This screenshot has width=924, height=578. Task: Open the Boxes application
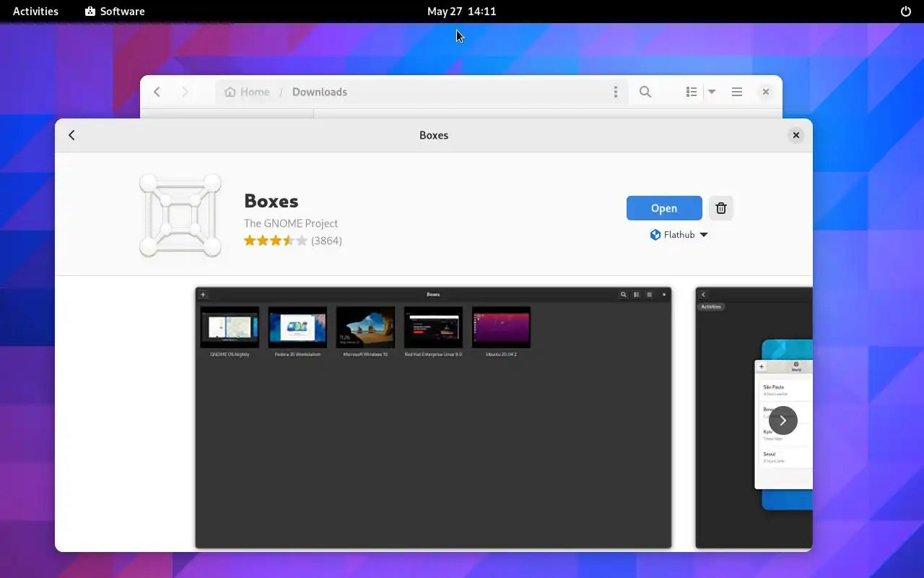(664, 208)
